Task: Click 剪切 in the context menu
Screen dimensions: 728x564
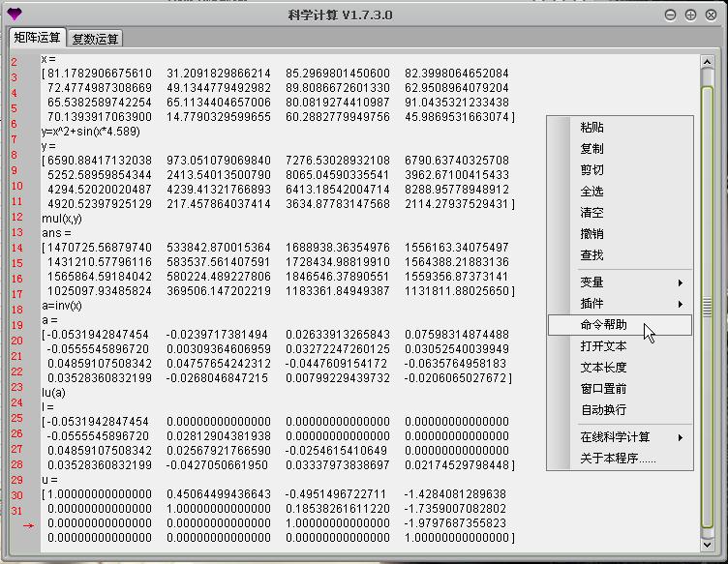Action: tap(591, 170)
